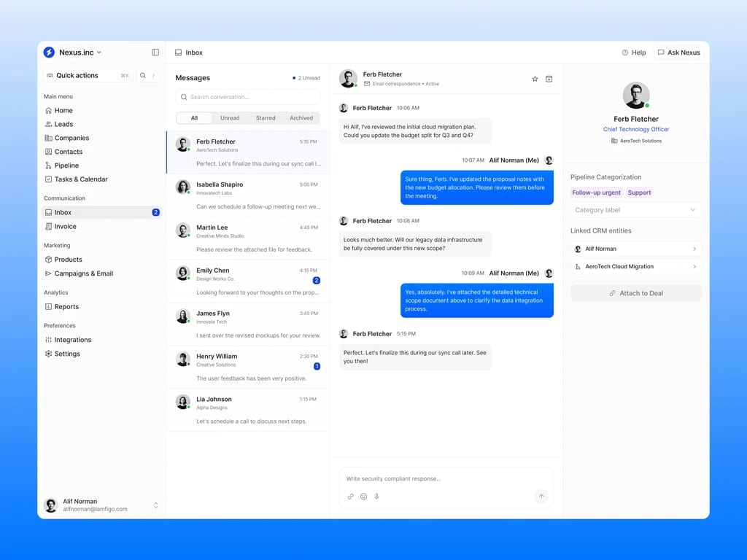Archive conversation using the header box icon
This screenshot has width=747, height=560.
(x=549, y=79)
